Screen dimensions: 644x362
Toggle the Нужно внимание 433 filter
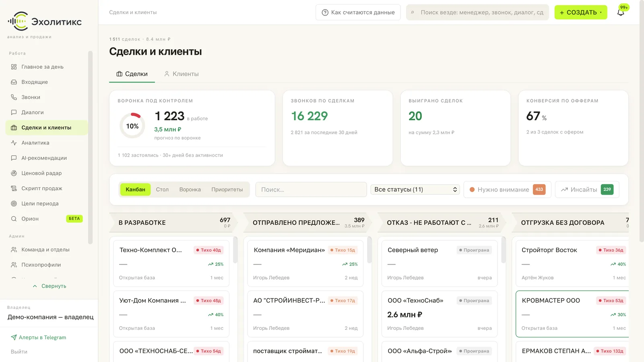(508, 189)
